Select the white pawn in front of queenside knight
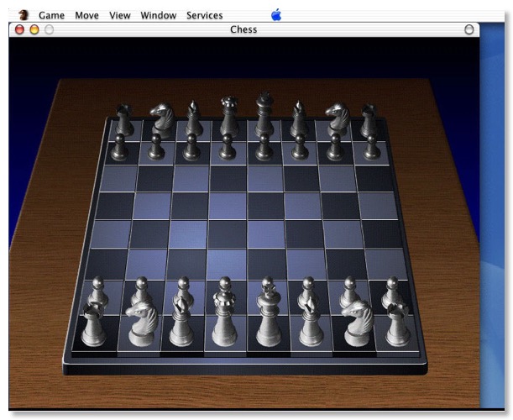513x420 pixels. 141,290
